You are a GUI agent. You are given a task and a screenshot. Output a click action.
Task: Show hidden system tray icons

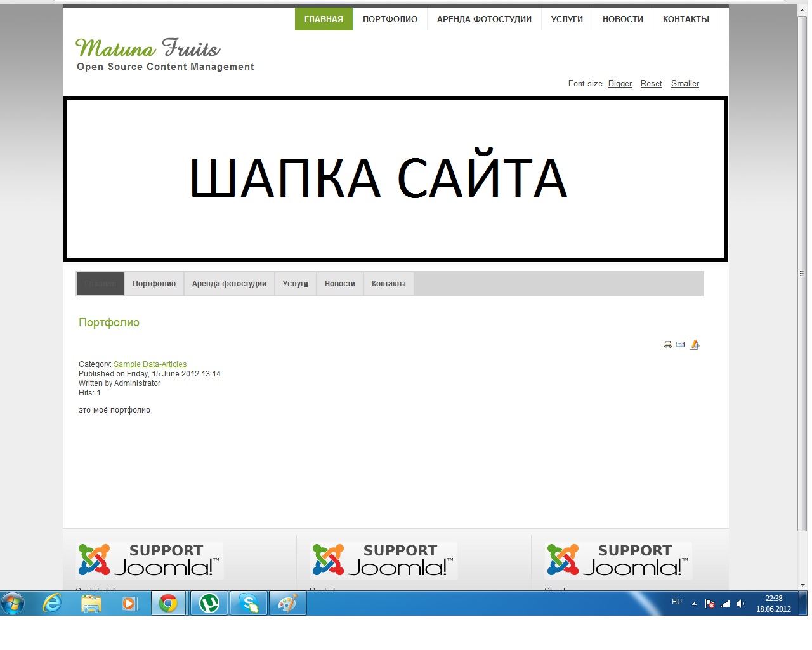(694, 604)
